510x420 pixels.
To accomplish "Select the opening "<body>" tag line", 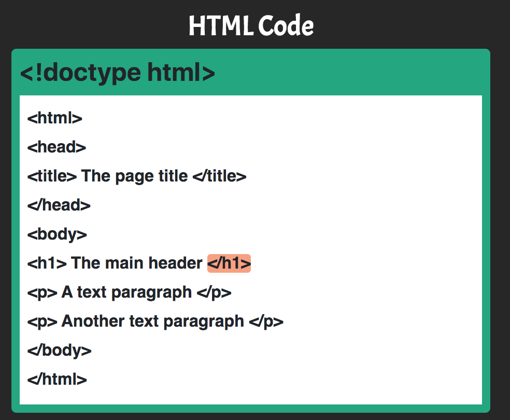I will [x=57, y=234].
